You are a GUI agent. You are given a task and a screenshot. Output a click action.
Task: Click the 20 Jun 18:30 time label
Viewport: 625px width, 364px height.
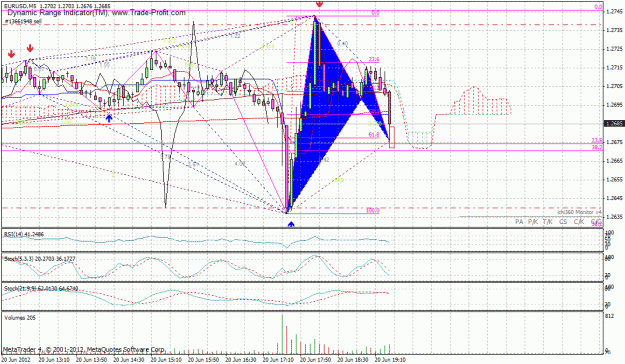pos(353,360)
